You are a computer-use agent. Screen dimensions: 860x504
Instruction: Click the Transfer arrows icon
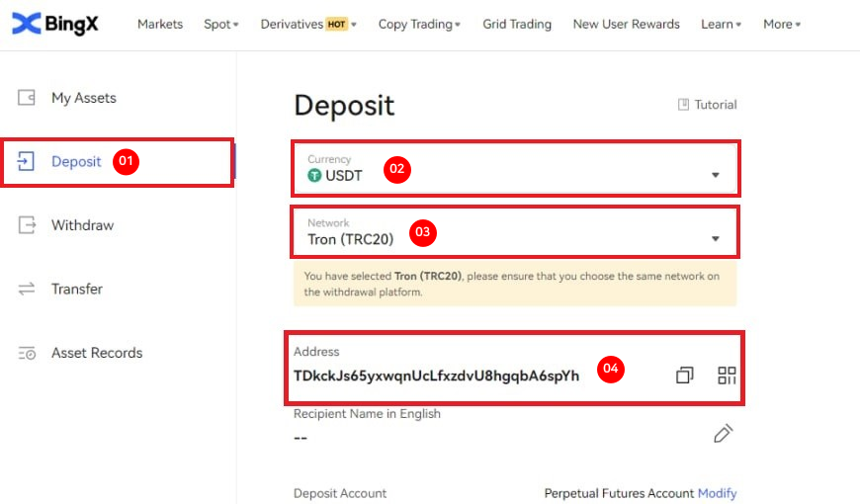pyautogui.click(x=27, y=289)
